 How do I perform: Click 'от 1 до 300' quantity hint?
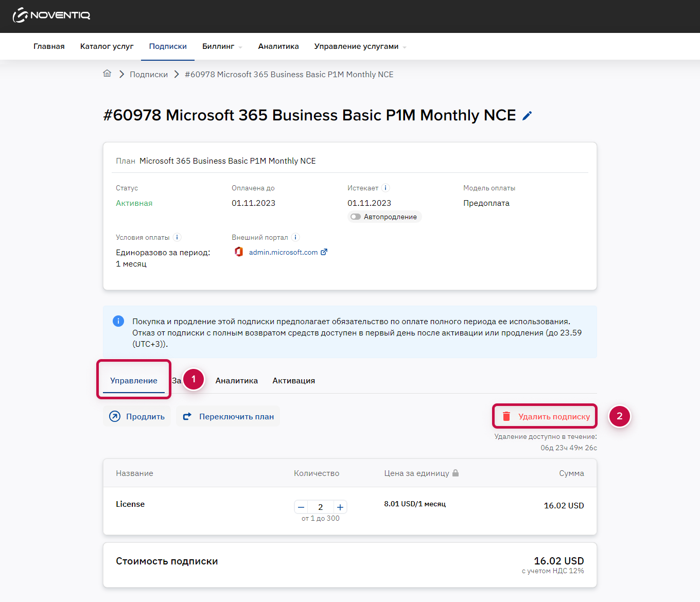pyautogui.click(x=321, y=518)
